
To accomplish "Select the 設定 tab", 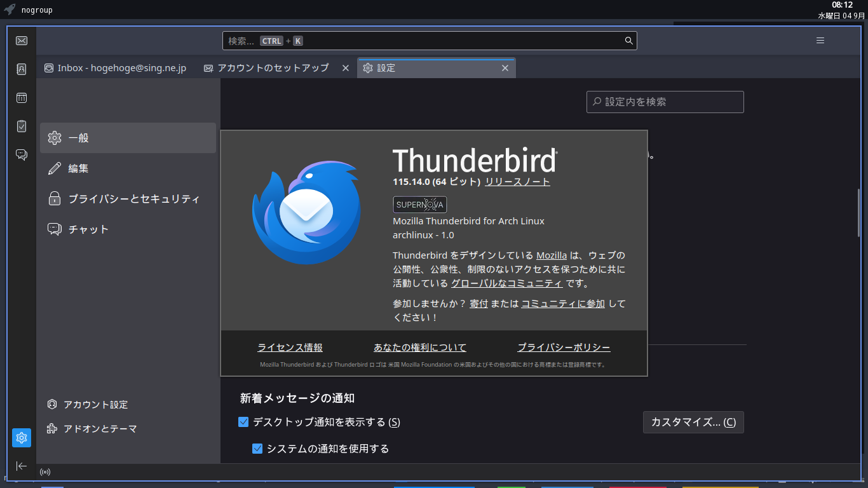I will tap(437, 68).
